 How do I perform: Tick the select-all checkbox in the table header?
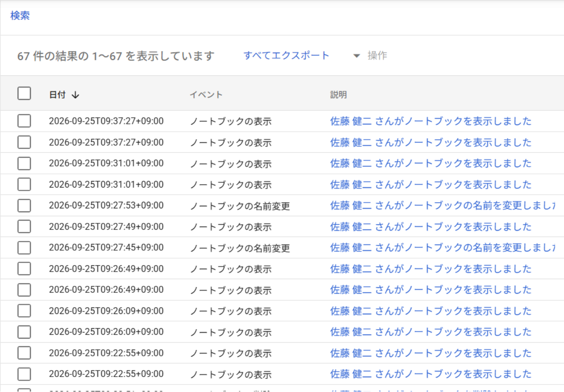(24, 93)
